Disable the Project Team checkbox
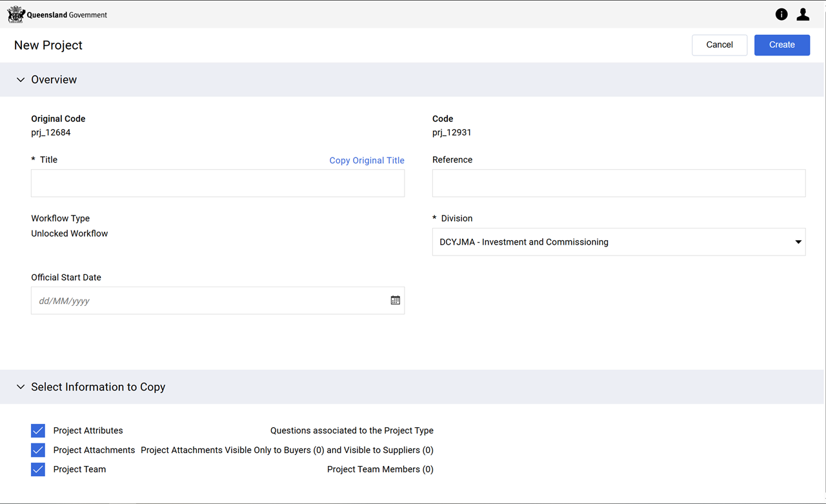826x504 pixels. click(38, 469)
